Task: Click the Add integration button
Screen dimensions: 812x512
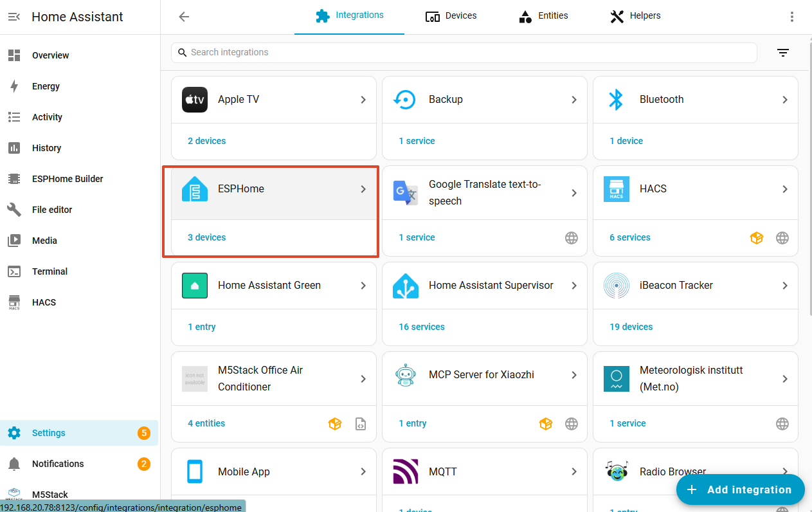Action: click(x=740, y=489)
